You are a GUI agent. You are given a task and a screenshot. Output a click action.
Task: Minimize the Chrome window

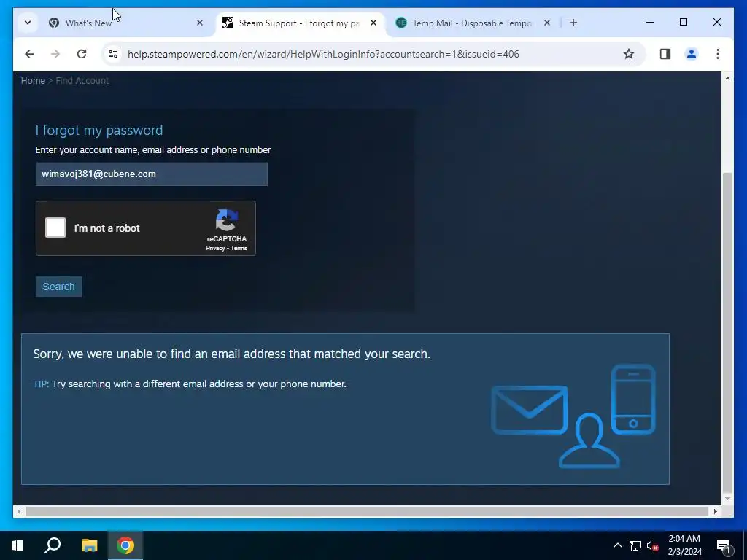650,22
